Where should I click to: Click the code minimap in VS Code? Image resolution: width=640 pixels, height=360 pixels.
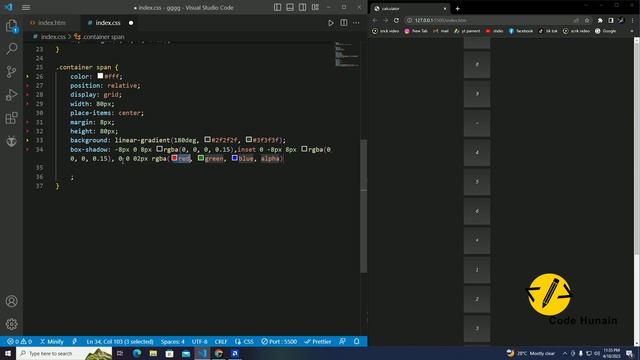[x=347, y=54]
